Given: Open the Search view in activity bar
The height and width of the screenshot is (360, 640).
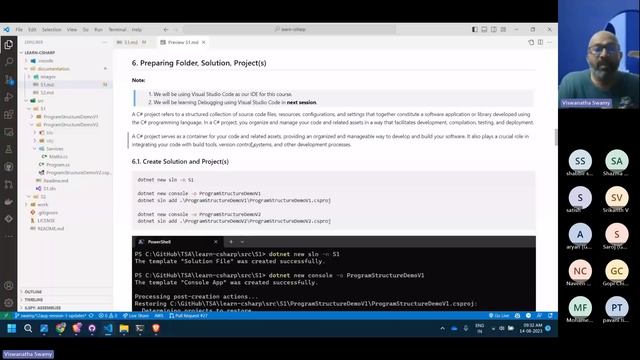Looking at the screenshot, I should click(x=9, y=62).
